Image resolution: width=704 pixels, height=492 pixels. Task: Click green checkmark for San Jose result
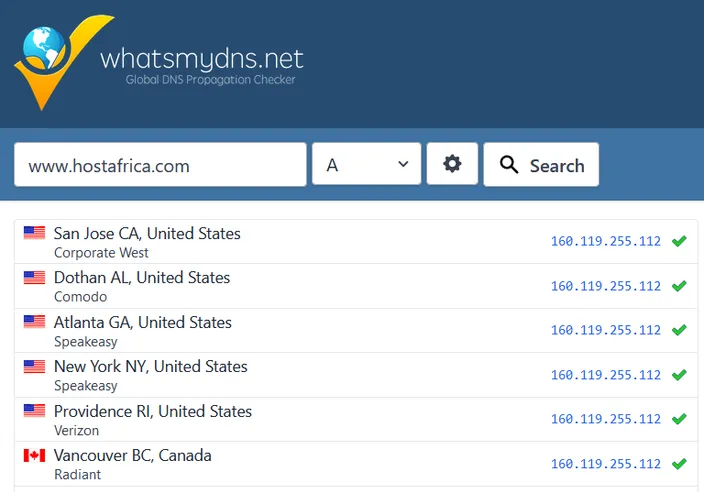pos(679,241)
